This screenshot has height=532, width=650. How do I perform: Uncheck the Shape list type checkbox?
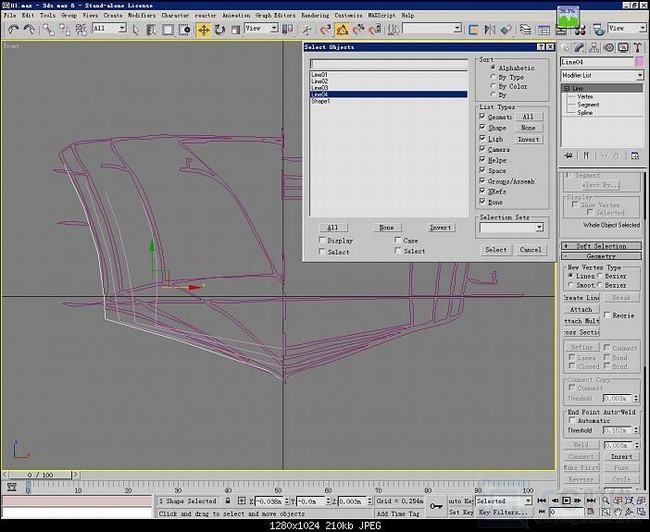point(482,127)
